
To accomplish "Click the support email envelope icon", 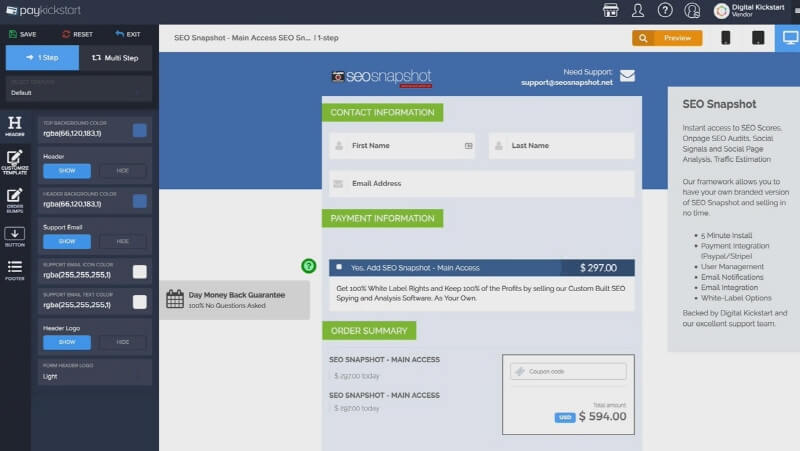I will pyautogui.click(x=627, y=76).
